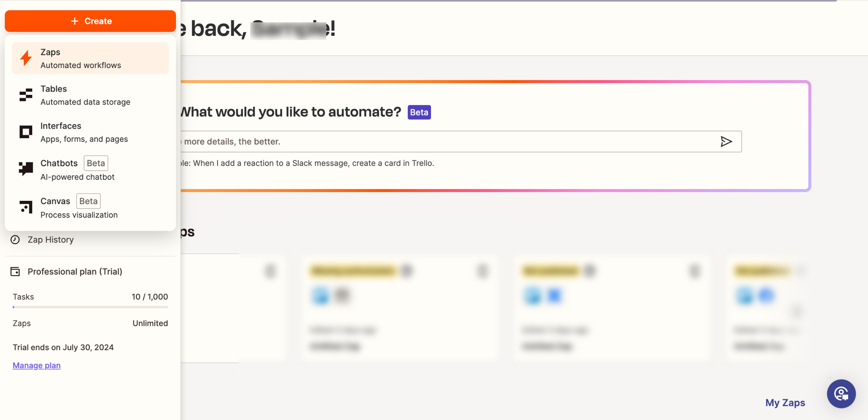868x420 pixels.
Task: Click the Zaps lightning bolt icon
Action: (26, 58)
